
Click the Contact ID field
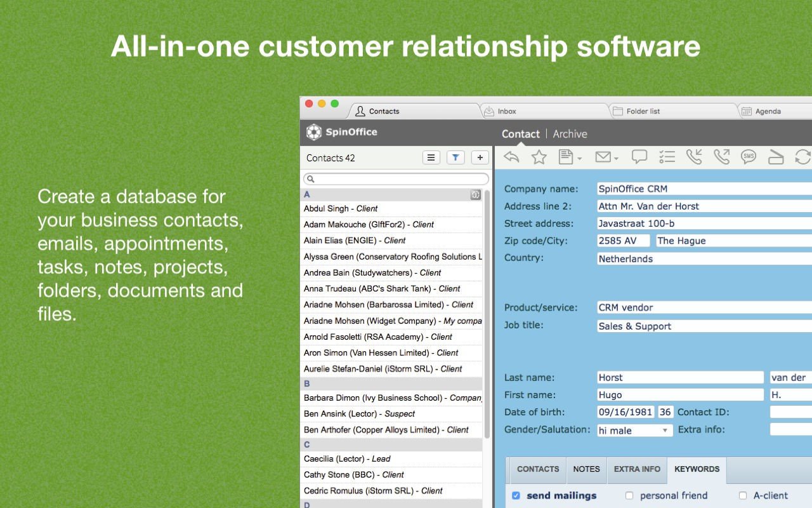point(790,412)
